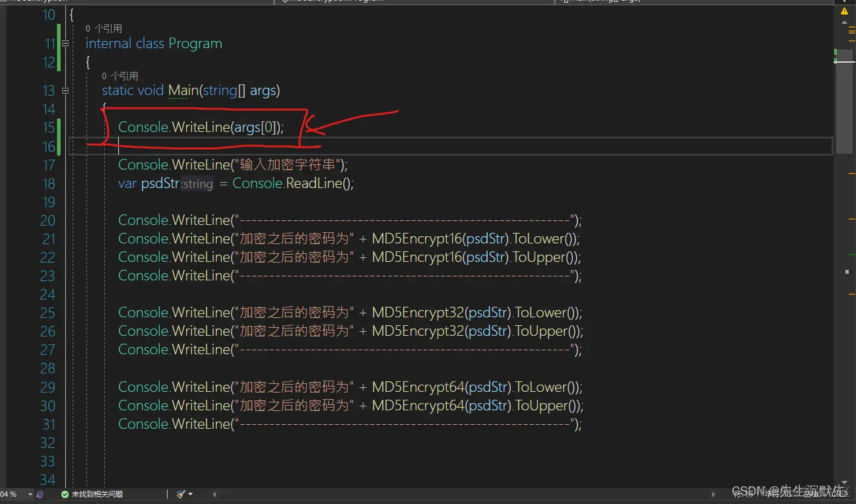The width and height of the screenshot is (856, 504).
Task: Run code cleanup with the broom icon
Action: click(181, 494)
